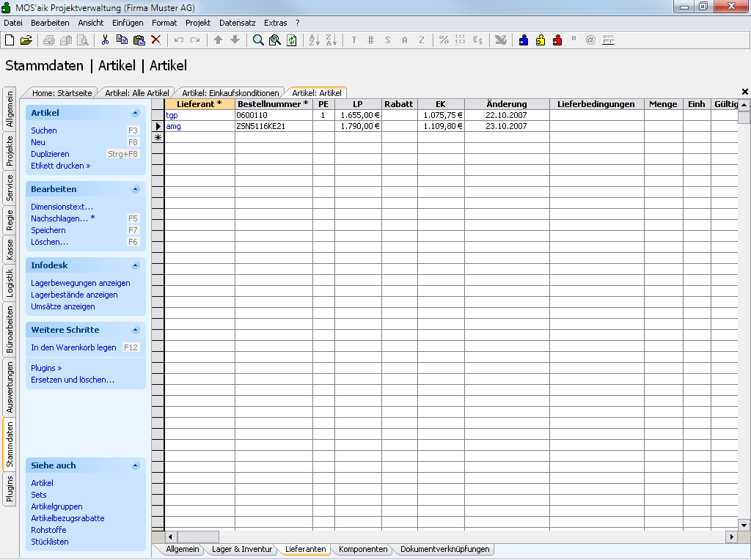Collapse the Infodesk panel section

pos(136,265)
